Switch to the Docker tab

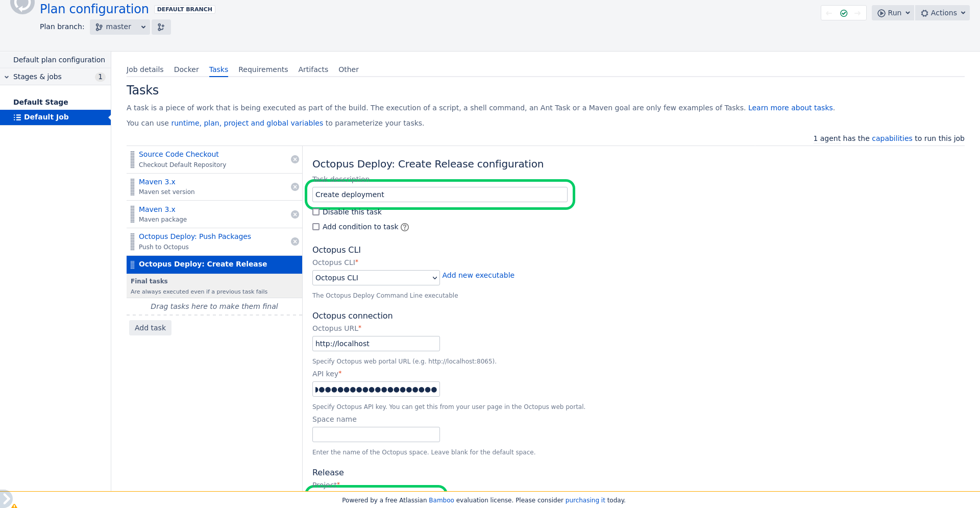tap(186, 69)
